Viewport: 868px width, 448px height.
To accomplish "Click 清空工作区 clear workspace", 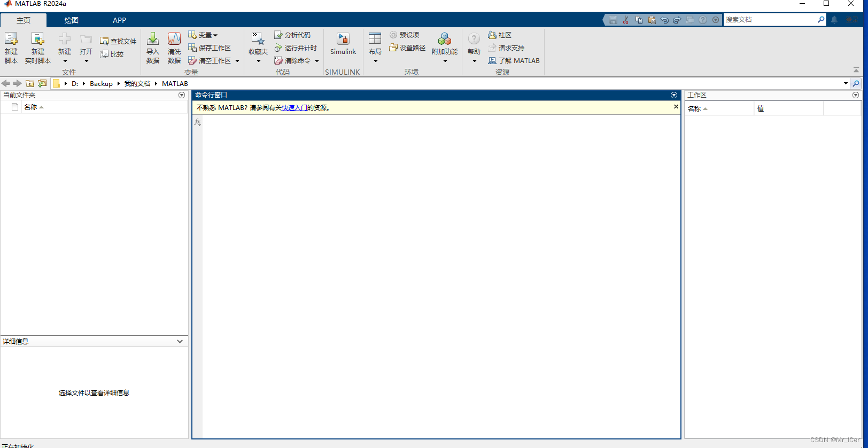I will [x=210, y=60].
